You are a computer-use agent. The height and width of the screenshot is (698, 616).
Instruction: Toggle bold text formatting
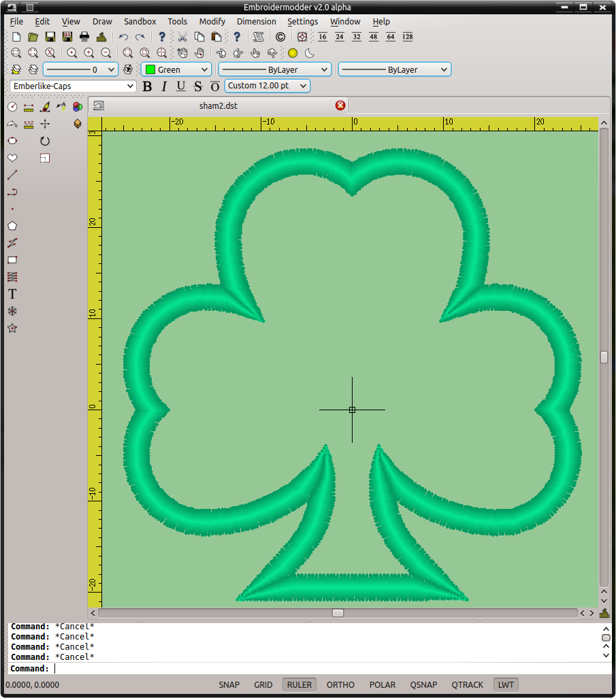(147, 86)
